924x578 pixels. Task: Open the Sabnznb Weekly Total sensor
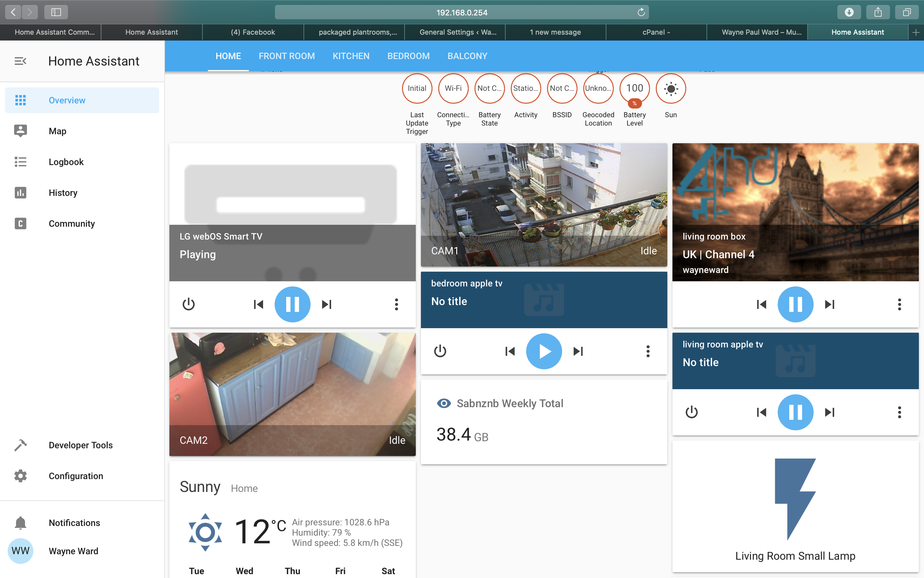pyautogui.click(x=544, y=422)
